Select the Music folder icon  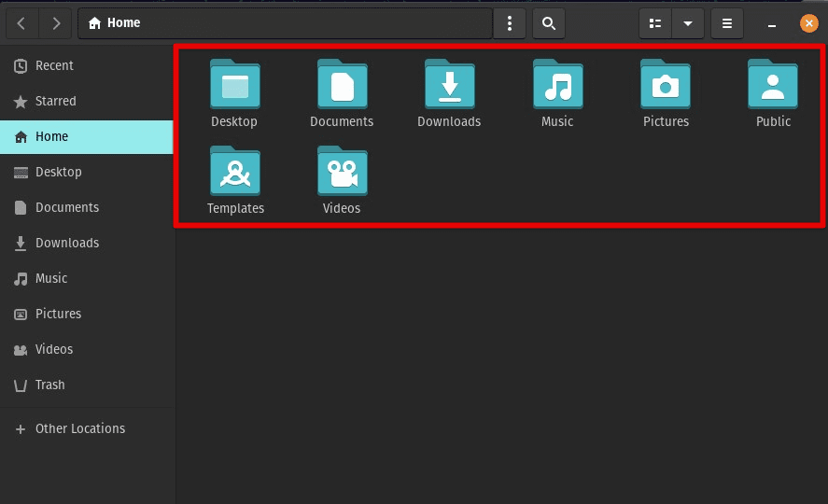(557, 84)
